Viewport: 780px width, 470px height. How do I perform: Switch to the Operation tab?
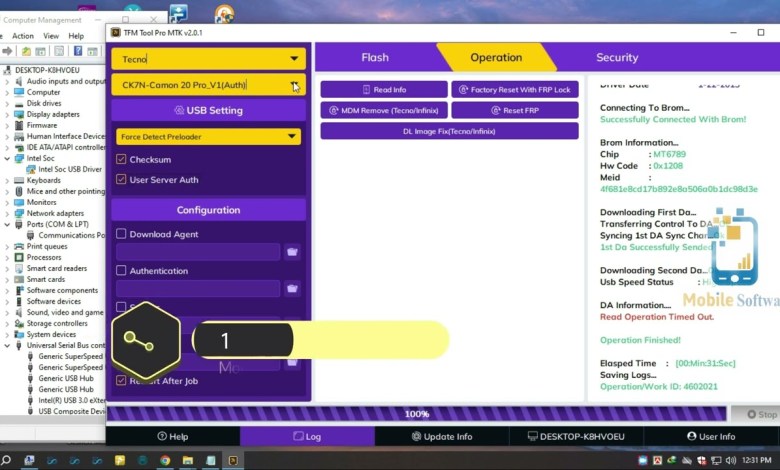496,58
